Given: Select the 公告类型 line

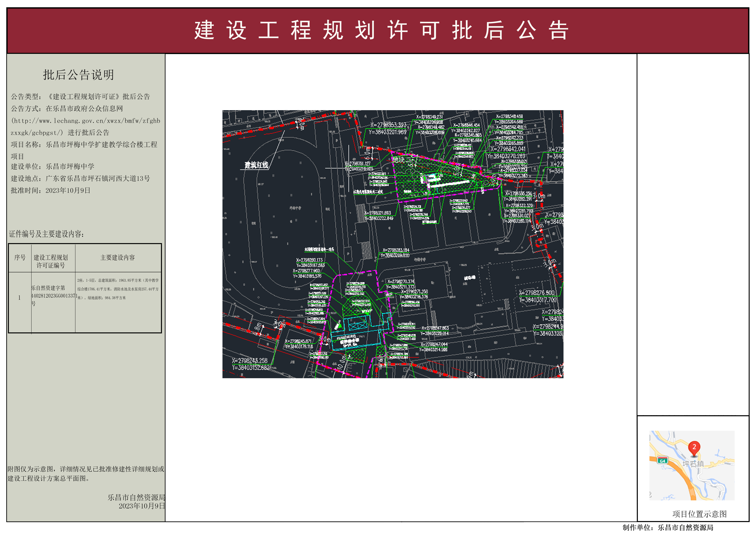Looking at the screenshot, I should (80, 96).
